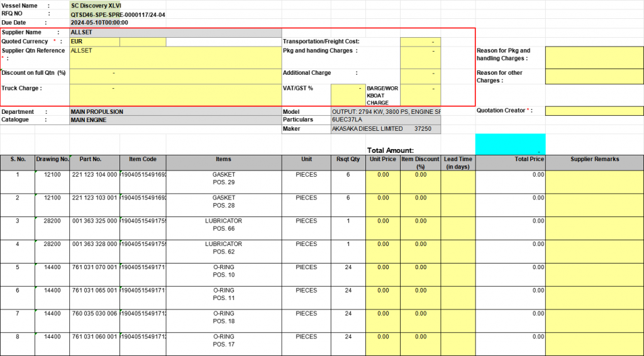Screen dimensions: 644x356
Task: Select Unit Price cell for GASKET POS. 29
Action: click(x=382, y=182)
